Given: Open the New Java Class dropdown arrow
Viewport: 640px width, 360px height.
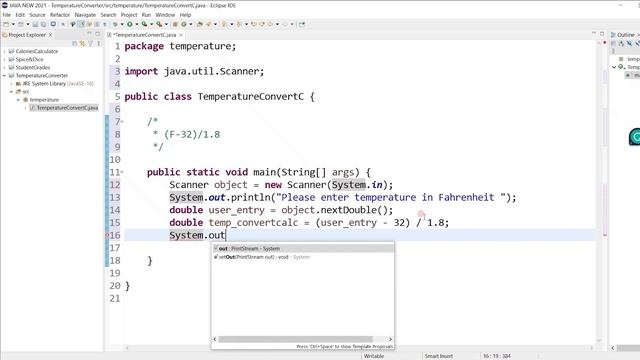Looking at the screenshot, I should (x=191, y=24).
